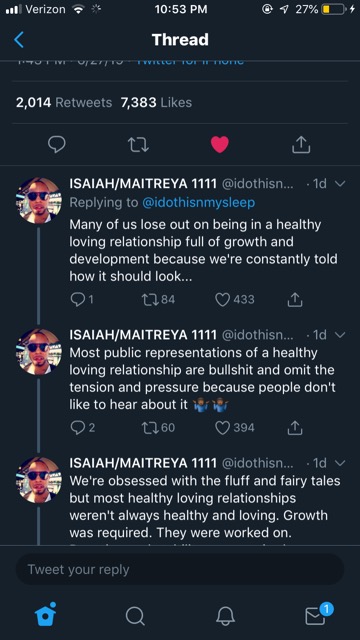Retweet the reply with 60 retweets
Image resolution: width=360 pixels, height=640 pixels.
(x=149, y=428)
